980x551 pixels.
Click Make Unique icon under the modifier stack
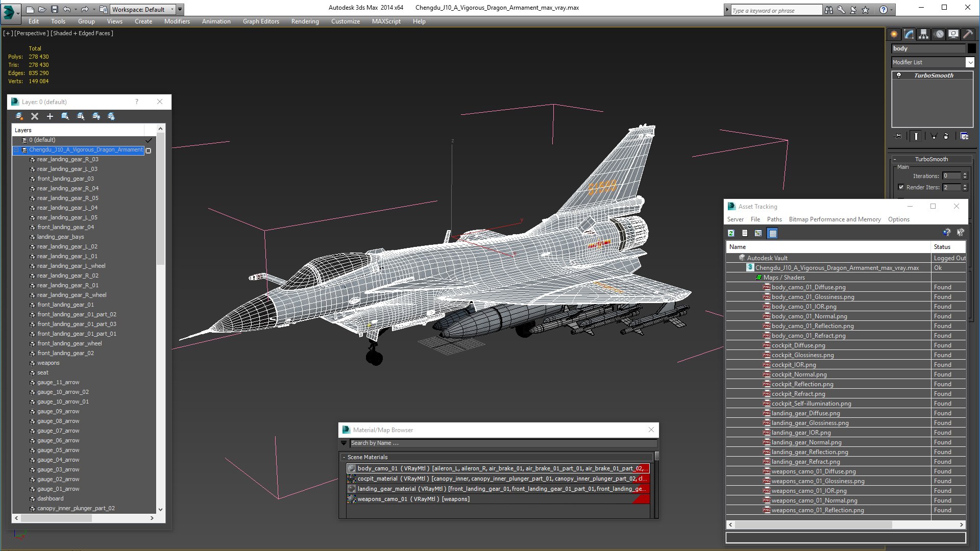coord(934,136)
